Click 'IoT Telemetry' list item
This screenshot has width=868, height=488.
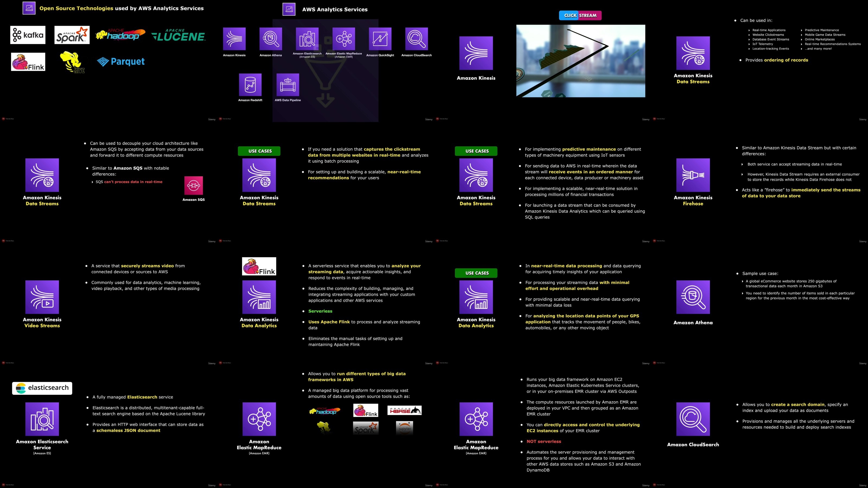tap(763, 44)
